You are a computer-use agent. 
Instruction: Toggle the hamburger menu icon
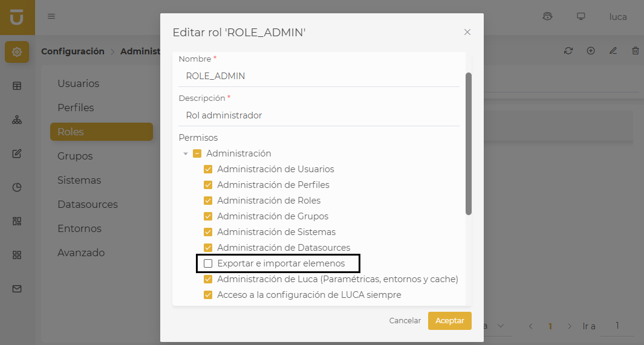click(51, 16)
